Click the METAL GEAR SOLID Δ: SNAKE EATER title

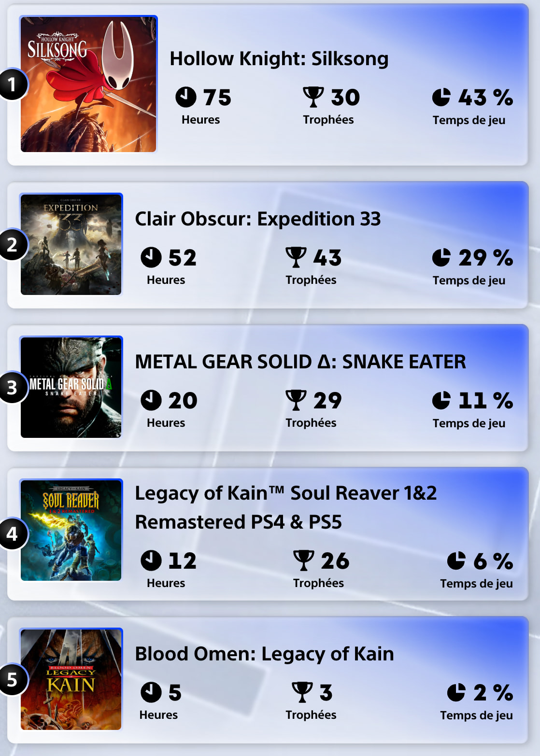tap(300, 362)
